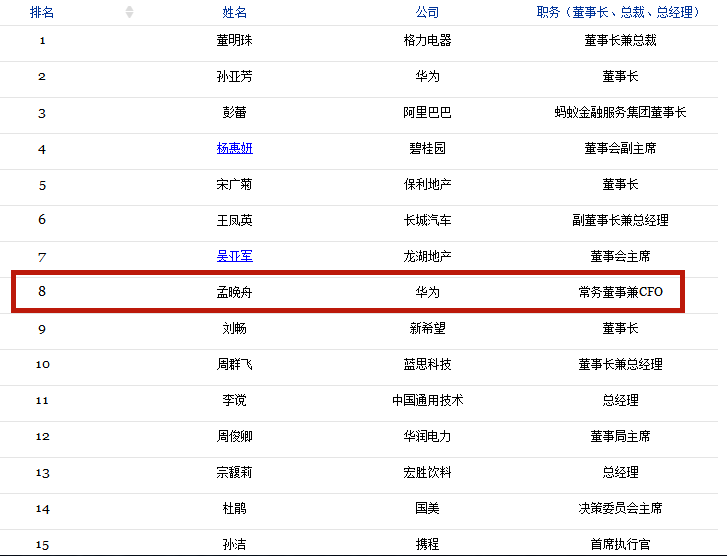Image resolution: width=727 pixels, height=556 pixels.
Task: Open the 吴亚军 name link
Action: (x=235, y=256)
